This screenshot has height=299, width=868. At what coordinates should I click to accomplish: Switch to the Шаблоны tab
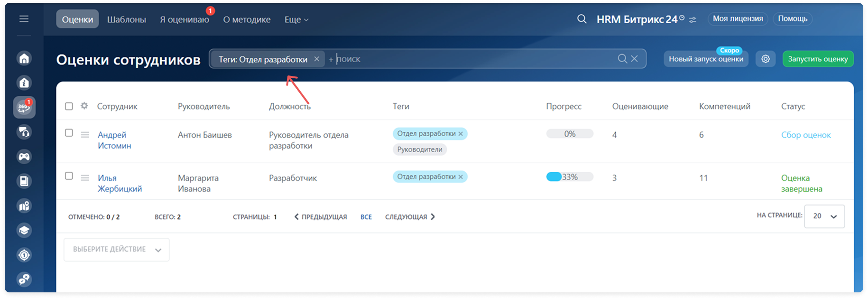[x=126, y=19]
